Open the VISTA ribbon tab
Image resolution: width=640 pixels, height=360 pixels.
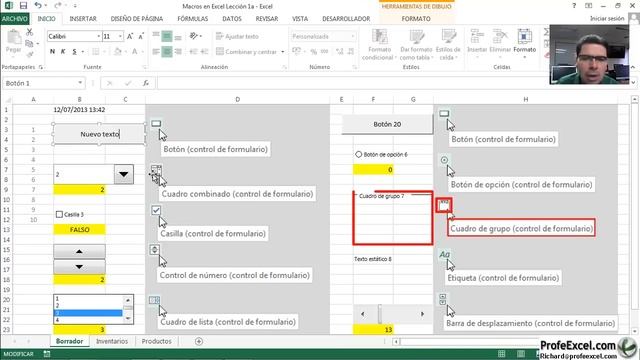tap(300, 19)
